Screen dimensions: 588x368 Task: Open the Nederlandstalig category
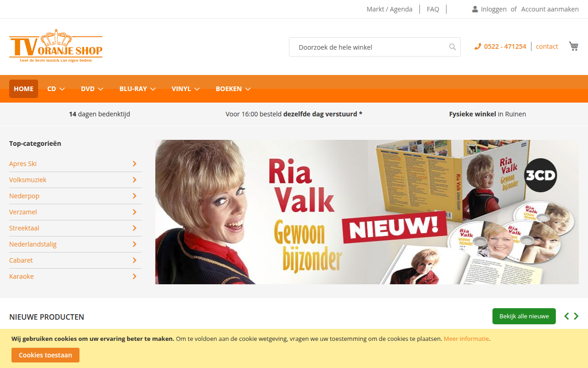(33, 244)
